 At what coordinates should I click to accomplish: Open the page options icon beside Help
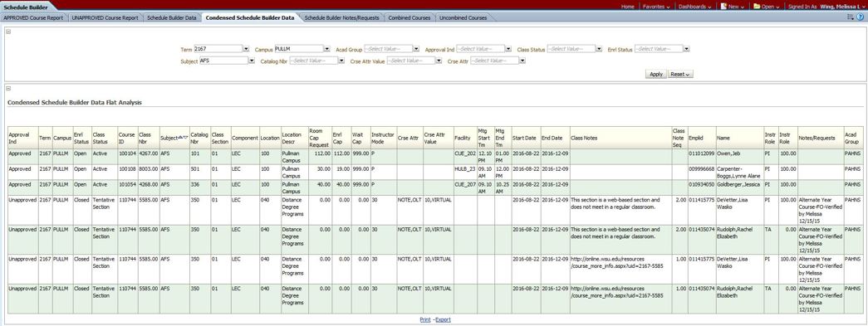[x=851, y=17]
